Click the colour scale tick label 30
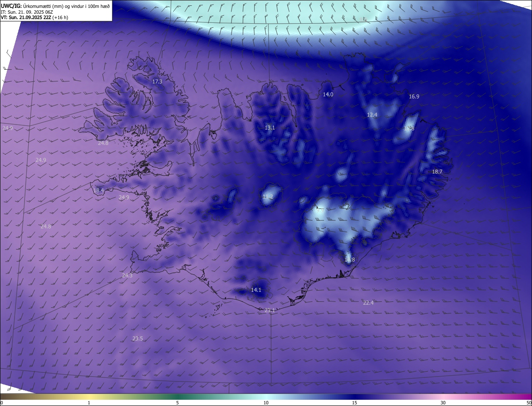 click(x=443, y=403)
